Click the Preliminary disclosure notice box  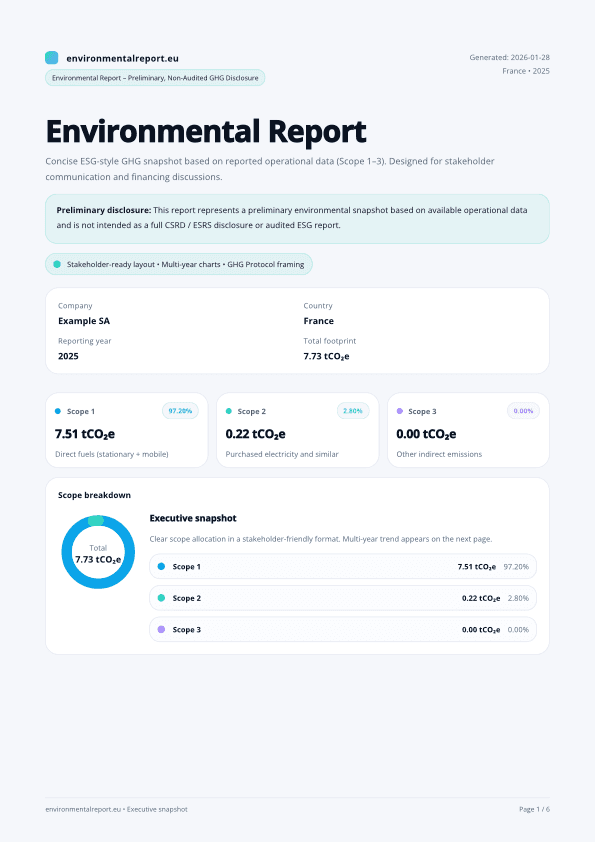point(297,219)
